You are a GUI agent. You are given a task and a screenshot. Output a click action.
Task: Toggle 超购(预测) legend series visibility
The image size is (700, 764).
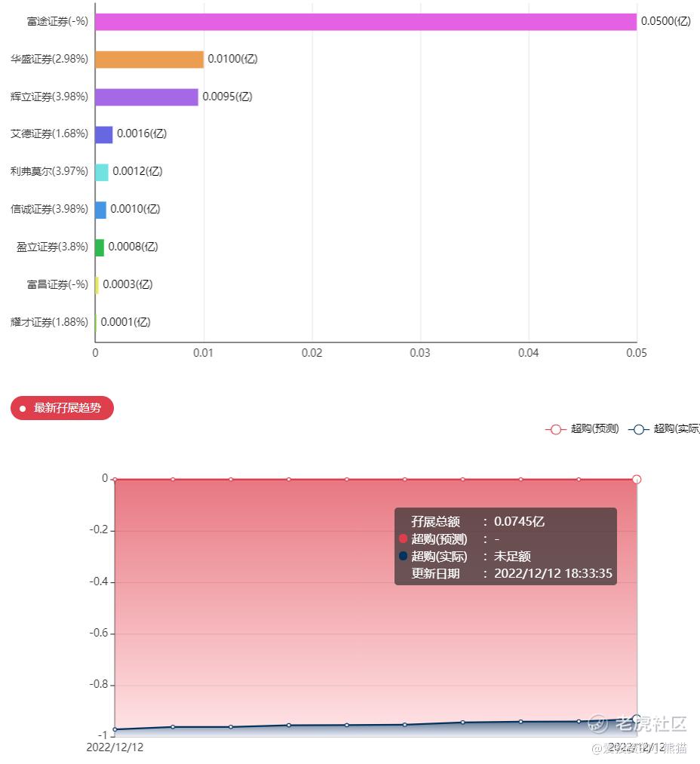[x=582, y=429]
